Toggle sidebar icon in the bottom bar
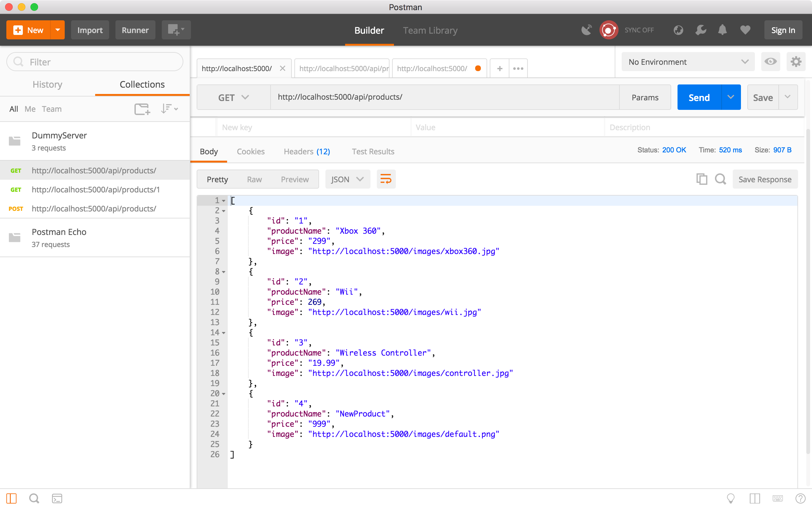This screenshot has height=508, width=812. click(11, 498)
